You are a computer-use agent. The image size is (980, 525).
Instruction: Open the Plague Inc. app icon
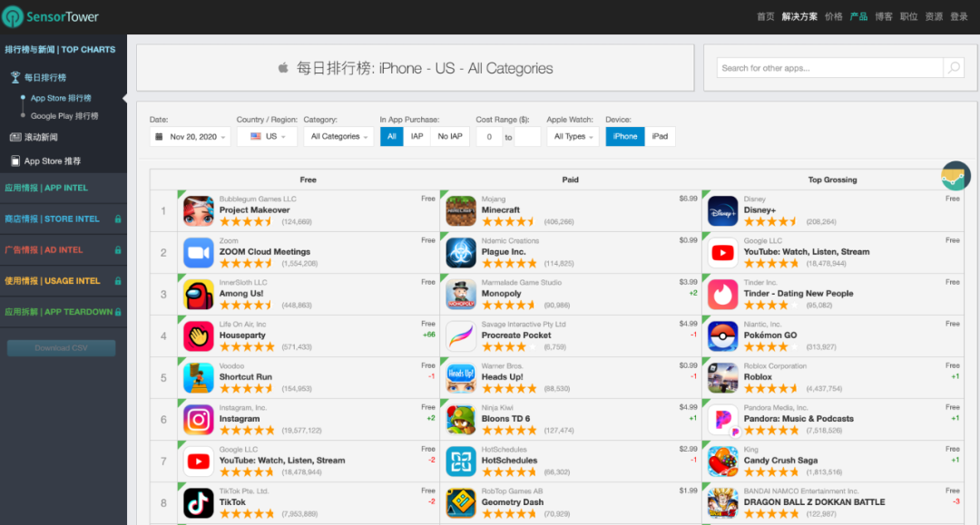point(461,253)
